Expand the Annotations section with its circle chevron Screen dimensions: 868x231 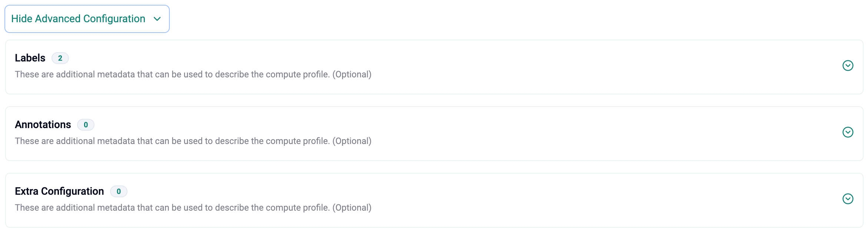tap(848, 132)
